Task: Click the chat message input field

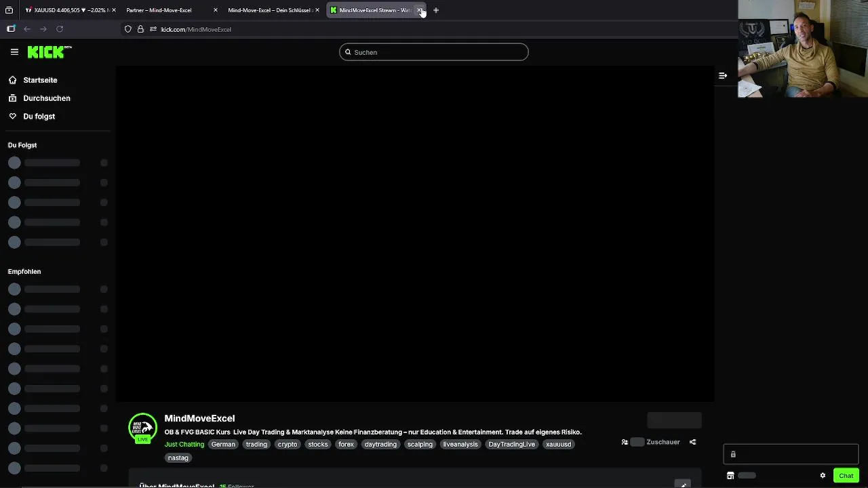Action: 791,454
